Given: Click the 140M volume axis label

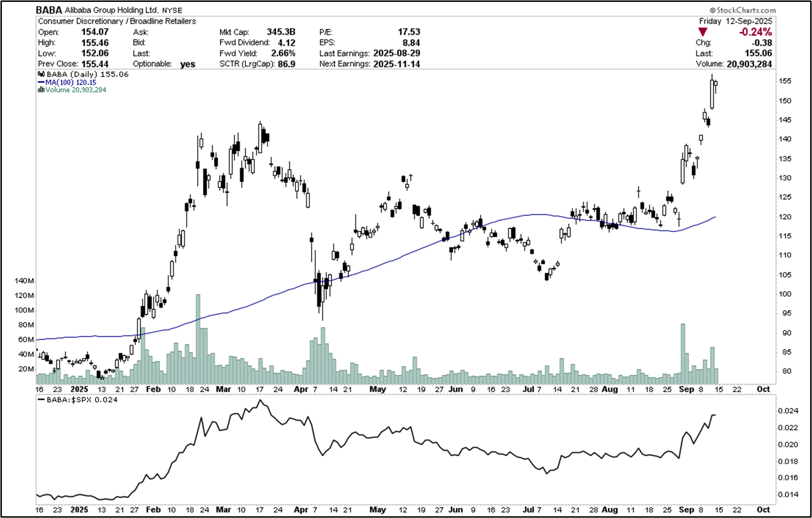Looking at the screenshot, I should point(24,281).
